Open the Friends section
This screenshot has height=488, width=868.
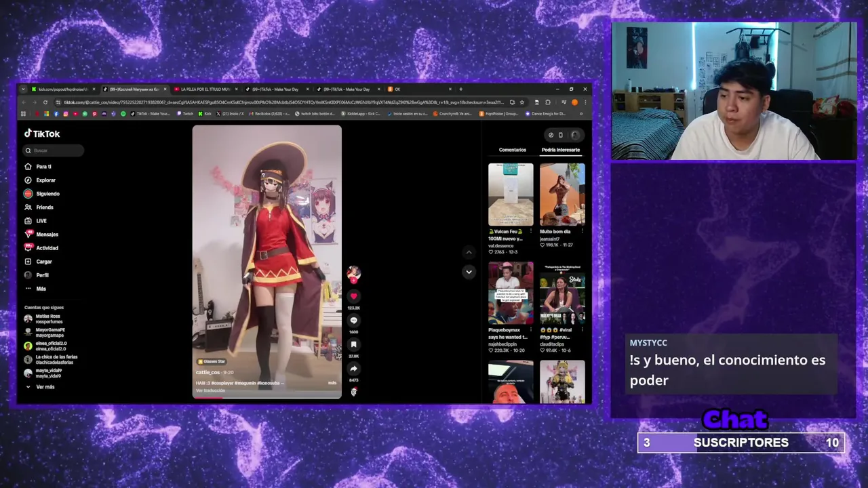39,207
